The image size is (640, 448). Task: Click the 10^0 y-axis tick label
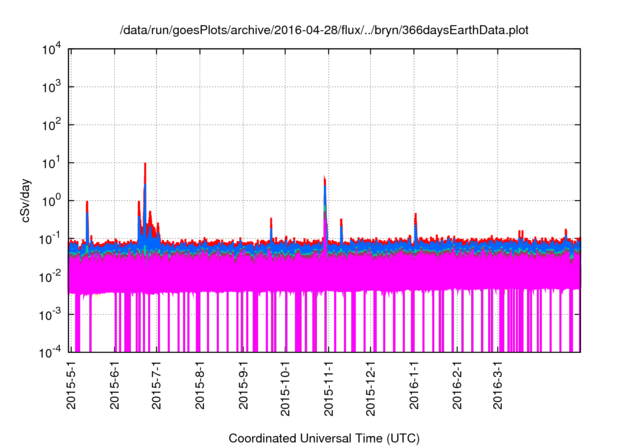point(51,201)
